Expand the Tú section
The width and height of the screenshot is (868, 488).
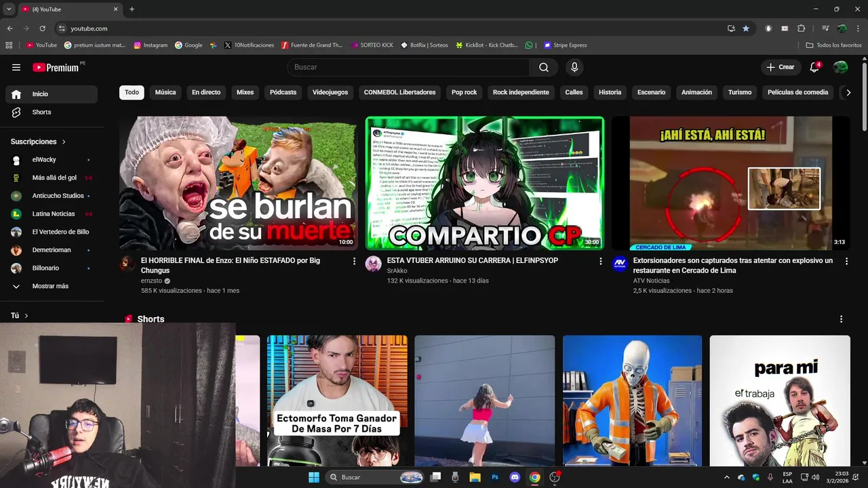(x=19, y=316)
